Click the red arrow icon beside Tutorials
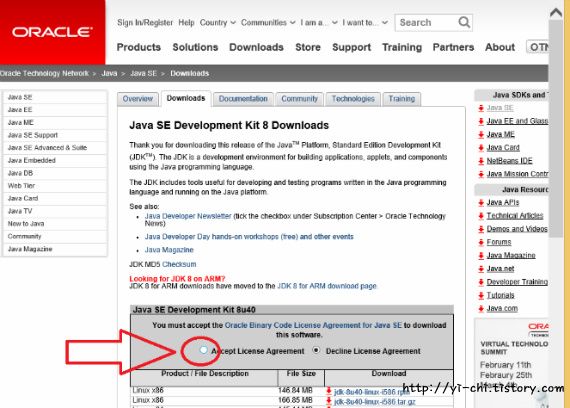The image size is (570, 408). click(x=481, y=295)
